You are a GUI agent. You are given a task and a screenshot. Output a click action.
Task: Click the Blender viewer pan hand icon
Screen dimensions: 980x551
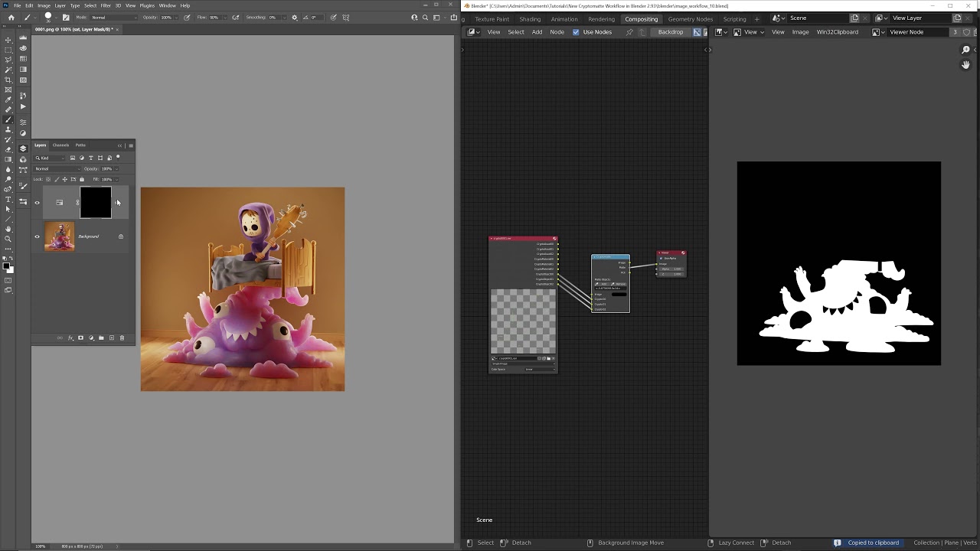(x=965, y=65)
